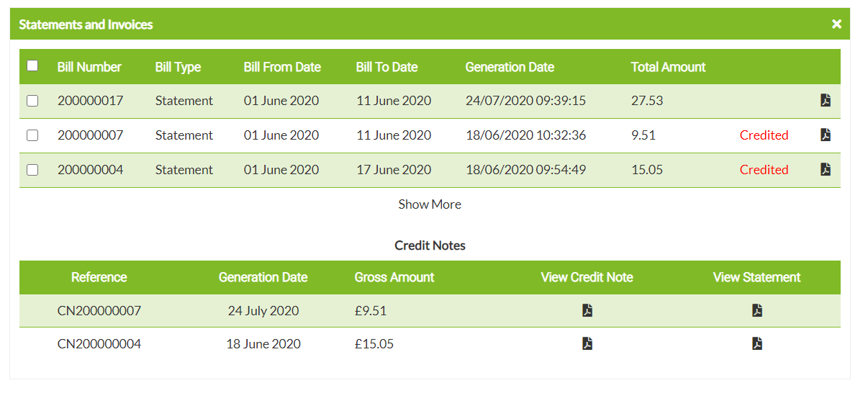This screenshot has width=868, height=393.
Task: Click Credited label for bill 200000007
Action: [x=764, y=135]
